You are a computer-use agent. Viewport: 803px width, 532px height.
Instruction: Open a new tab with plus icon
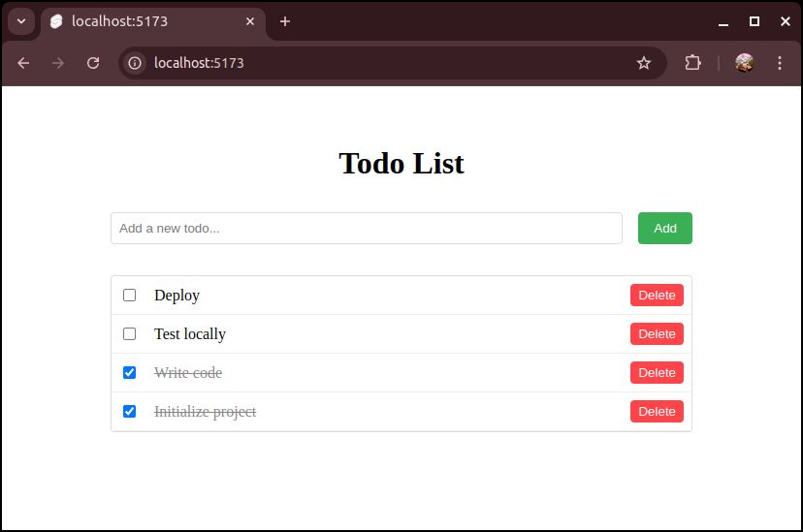285,21
